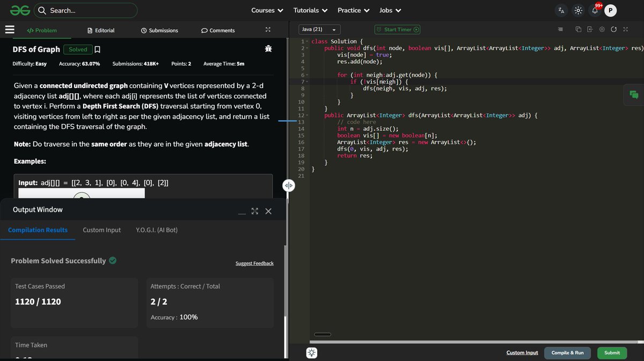
Task: Click the 'Accuracy : 100%' attempts text
Action: (174, 317)
